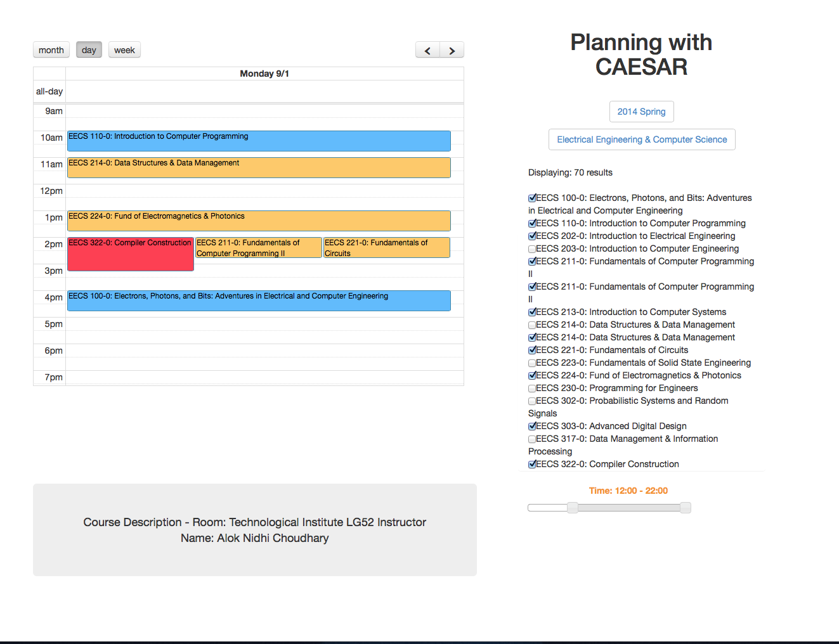The width and height of the screenshot is (839, 644).
Task: Check the unchecked EECS 214-0 Data Structures box
Action: (x=532, y=325)
